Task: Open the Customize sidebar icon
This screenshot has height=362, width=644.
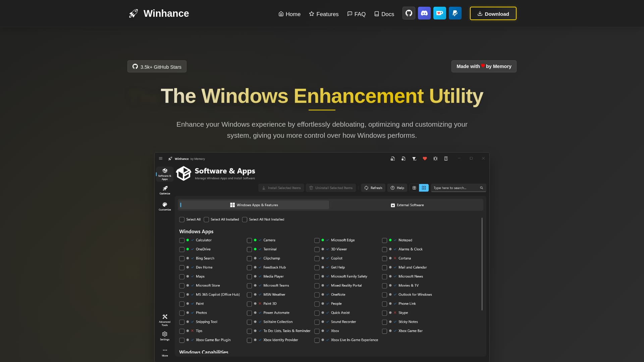Action: [x=165, y=206]
